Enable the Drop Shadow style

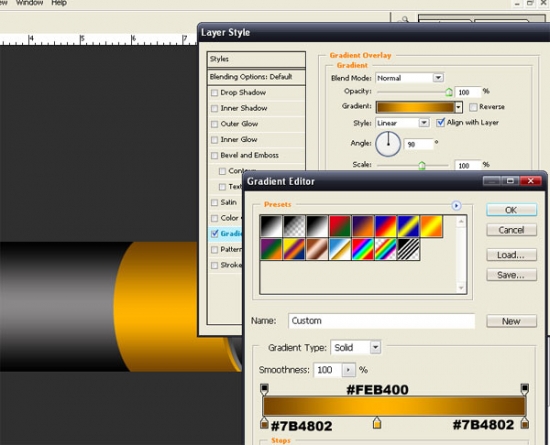click(214, 93)
